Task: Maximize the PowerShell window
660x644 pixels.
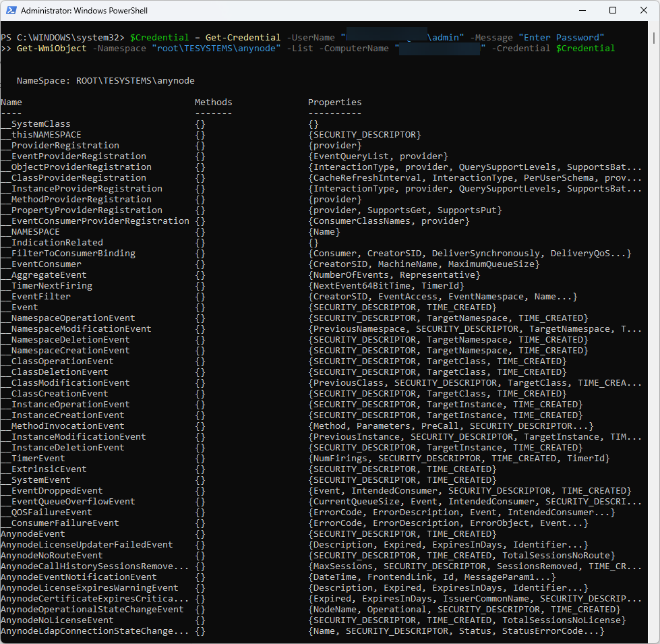Action: coord(612,10)
